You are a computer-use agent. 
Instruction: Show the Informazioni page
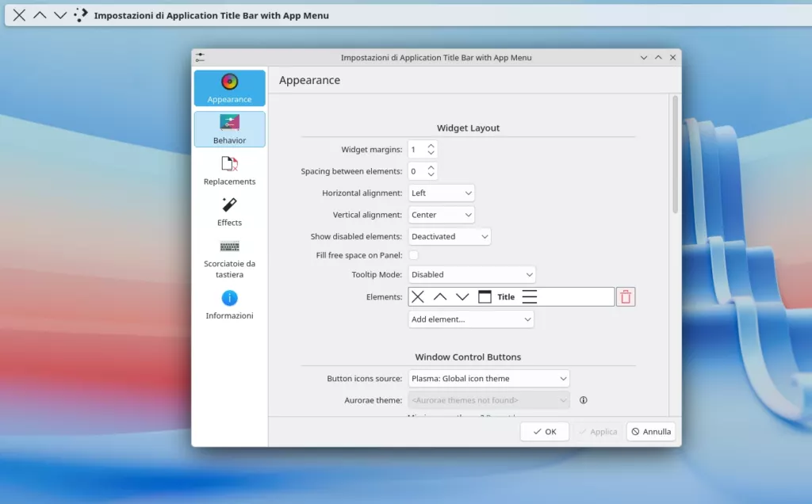(x=229, y=305)
